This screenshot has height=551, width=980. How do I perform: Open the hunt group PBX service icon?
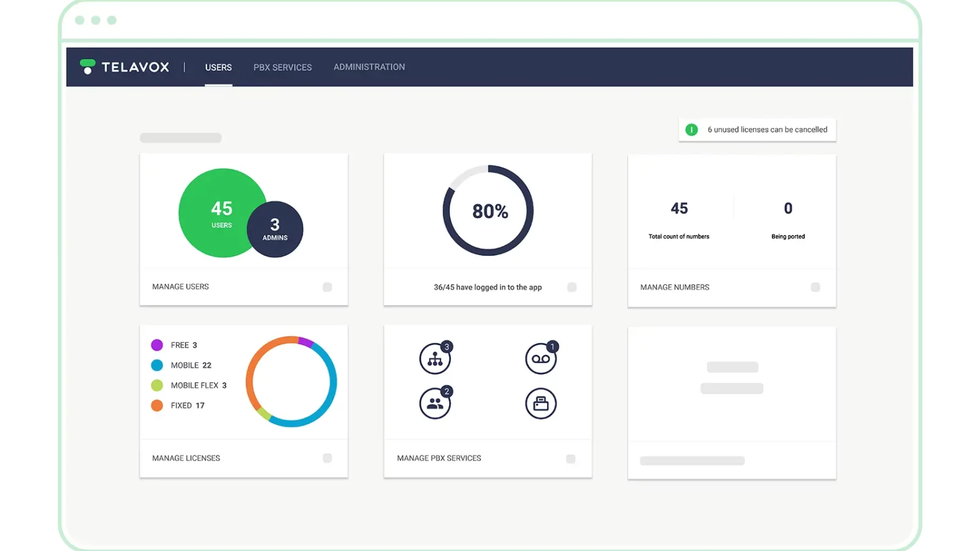coord(435,359)
